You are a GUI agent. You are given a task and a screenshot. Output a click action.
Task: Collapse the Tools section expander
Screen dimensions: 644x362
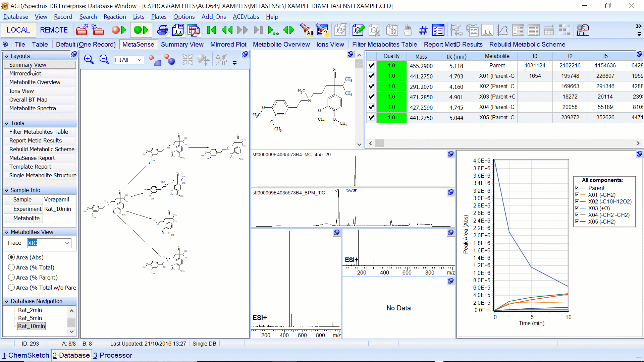[x=6, y=123]
